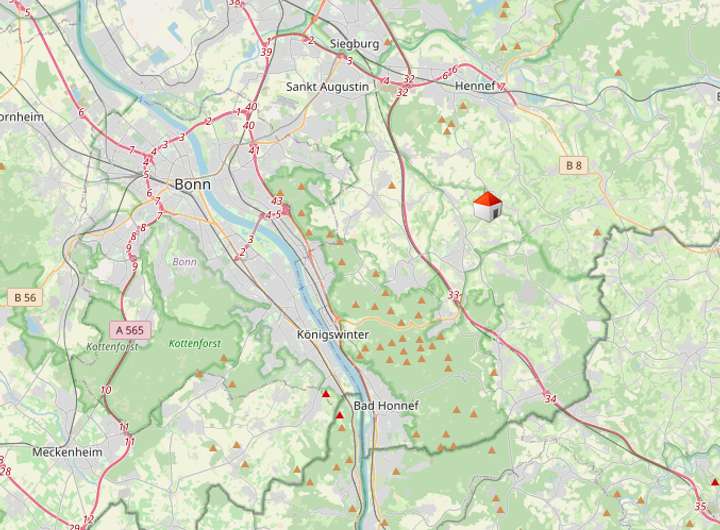The image size is (720, 530).
Task: Click junction marker 41 east of Bonn
Action: pyautogui.click(x=254, y=149)
